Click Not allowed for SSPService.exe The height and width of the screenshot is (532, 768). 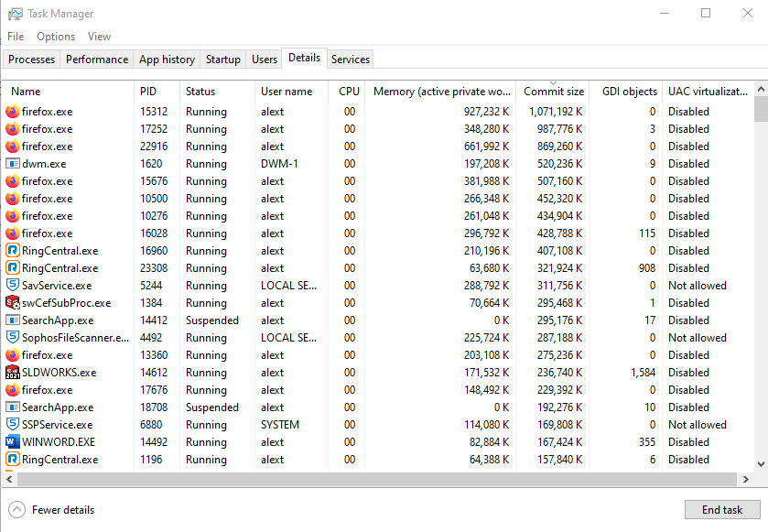[697, 425]
